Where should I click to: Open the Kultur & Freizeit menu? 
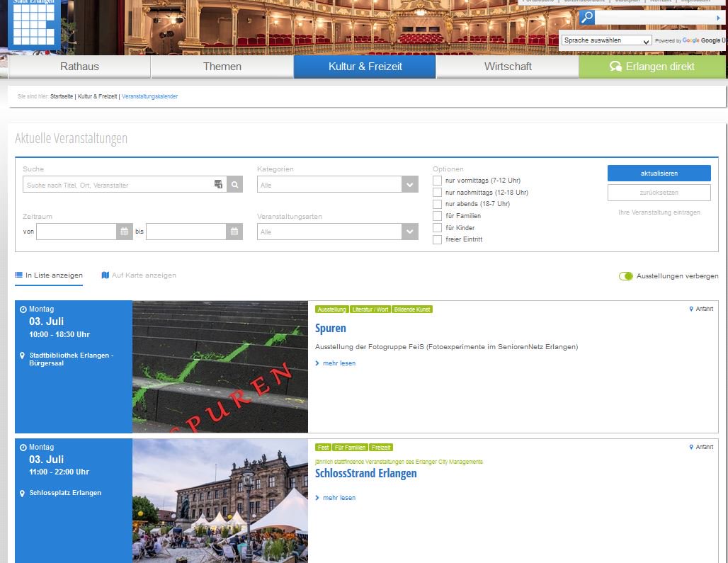tap(365, 67)
